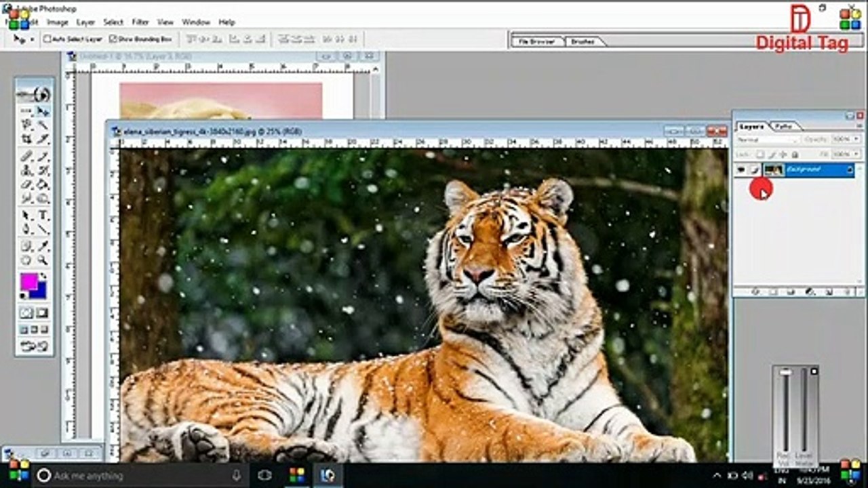Toggle lock transparent pixels in the Layers panel
This screenshot has width=868, height=488.
click(760, 155)
